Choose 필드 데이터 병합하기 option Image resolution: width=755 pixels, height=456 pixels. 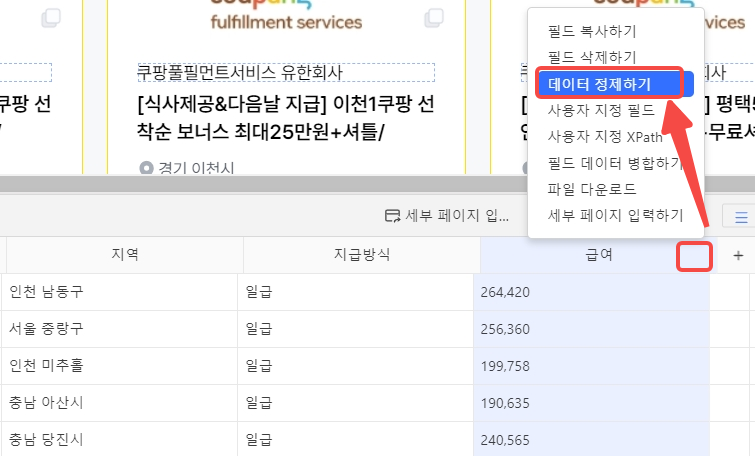tap(614, 162)
